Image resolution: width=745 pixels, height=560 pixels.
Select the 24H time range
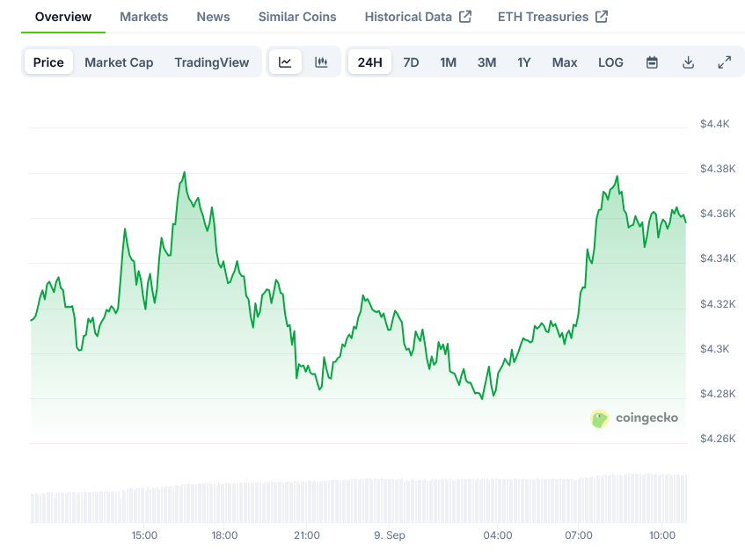370,62
